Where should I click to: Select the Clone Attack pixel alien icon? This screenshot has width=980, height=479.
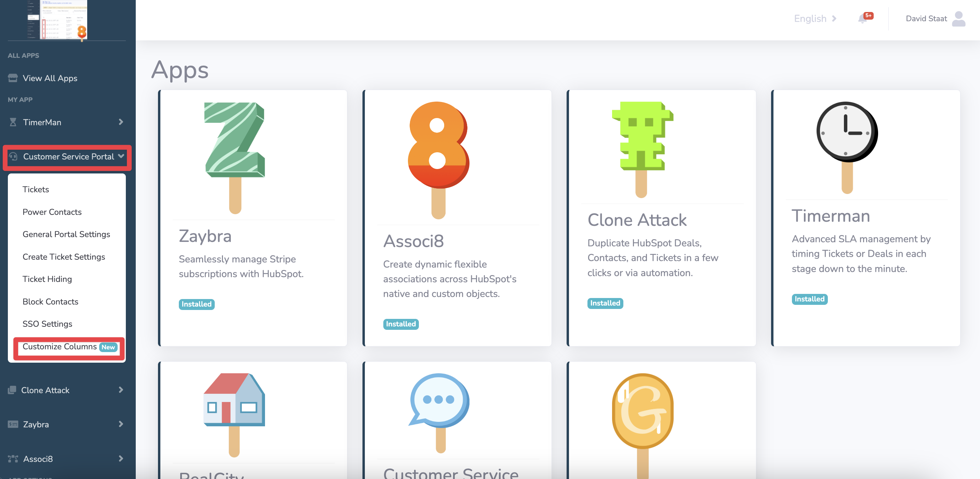(x=643, y=149)
